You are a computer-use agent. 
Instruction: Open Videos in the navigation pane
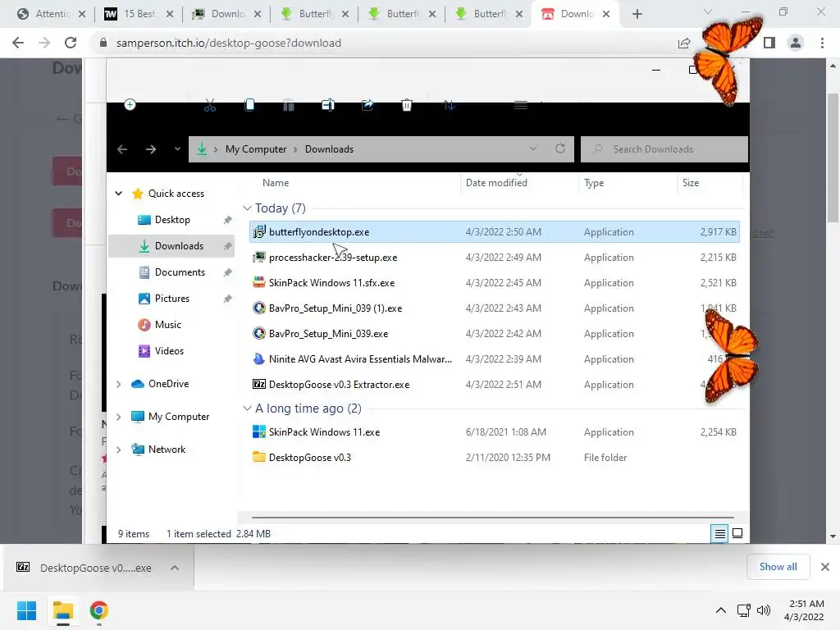click(169, 351)
